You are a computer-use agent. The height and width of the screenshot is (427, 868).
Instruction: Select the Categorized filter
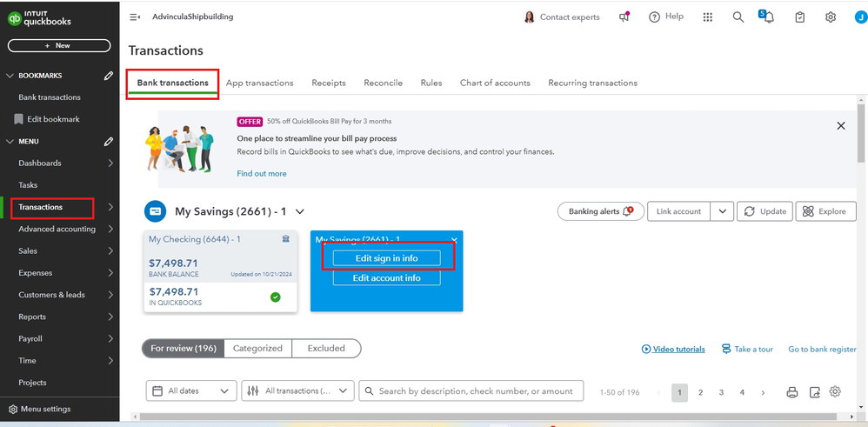tap(257, 349)
